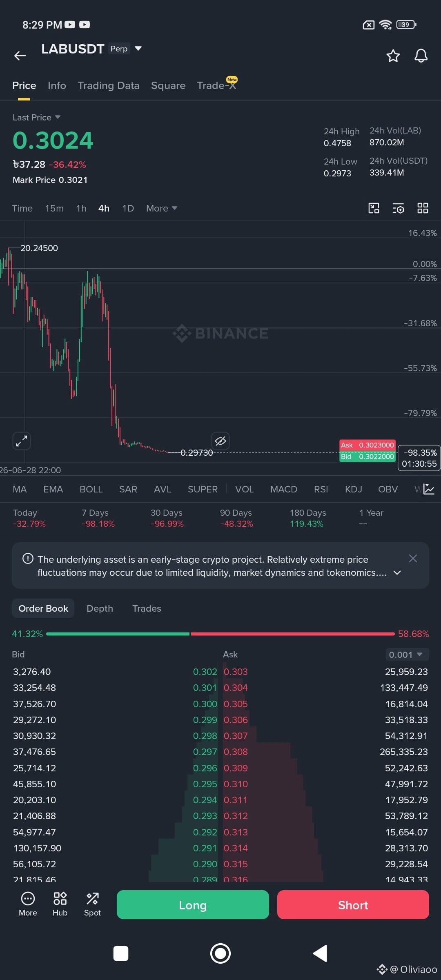This screenshot has width=441, height=980.
Task: Tap the 7 Days -98.18% stat
Action: (98, 518)
